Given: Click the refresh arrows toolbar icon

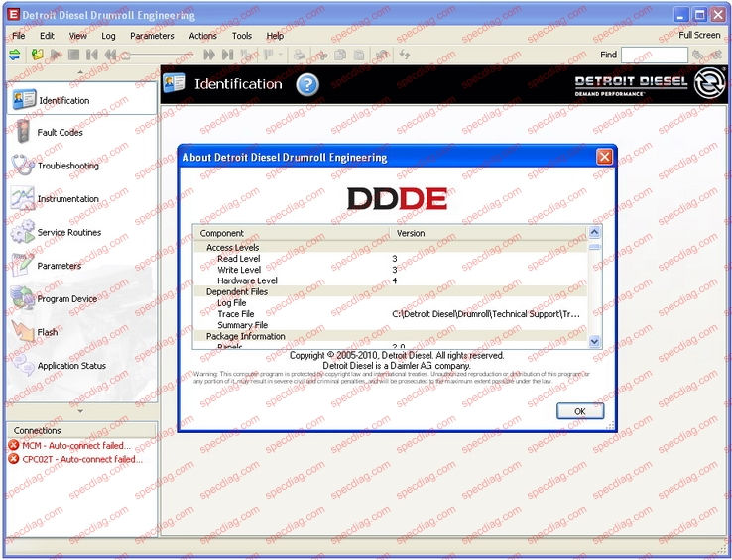Looking at the screenshot, I should tap(405, 55).
